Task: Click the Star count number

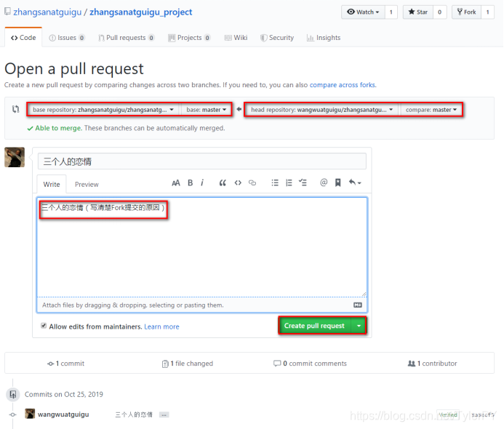Action: pos(440,12)
